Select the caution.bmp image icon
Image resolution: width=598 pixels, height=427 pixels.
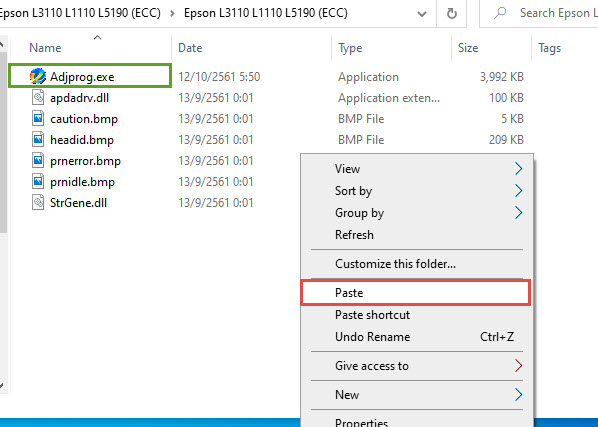tap(38, 119)
